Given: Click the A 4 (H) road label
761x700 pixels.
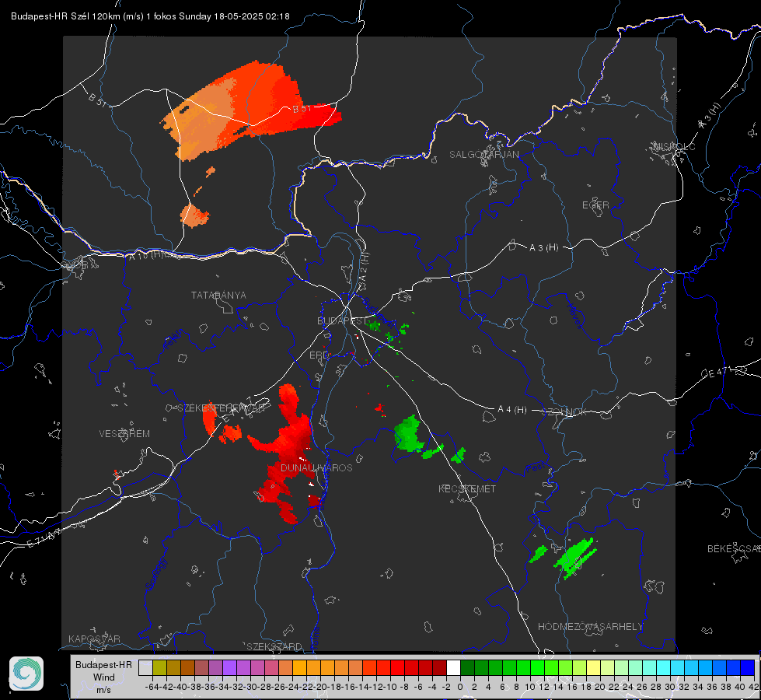Looking at the screenshot, I should (512, 410).
